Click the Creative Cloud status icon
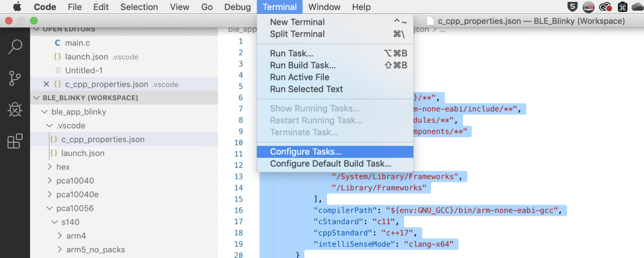Image resolution: width=644 pixels, height=258 pixels. point(606,7)
